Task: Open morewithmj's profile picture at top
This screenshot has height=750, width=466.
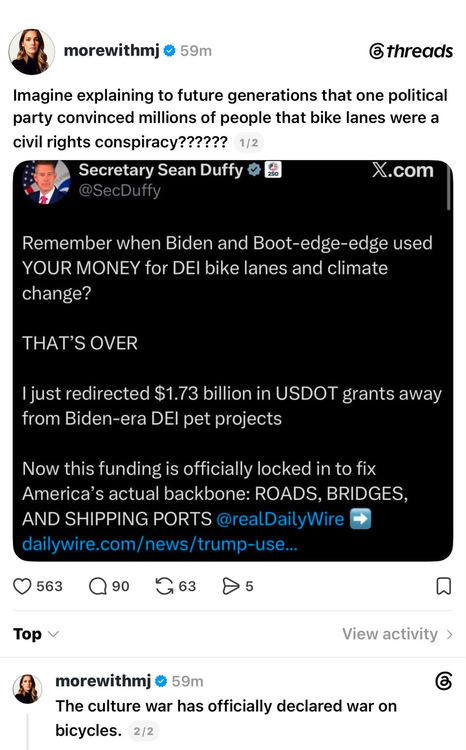Action: pyautogui.click(x=32, y=52)
